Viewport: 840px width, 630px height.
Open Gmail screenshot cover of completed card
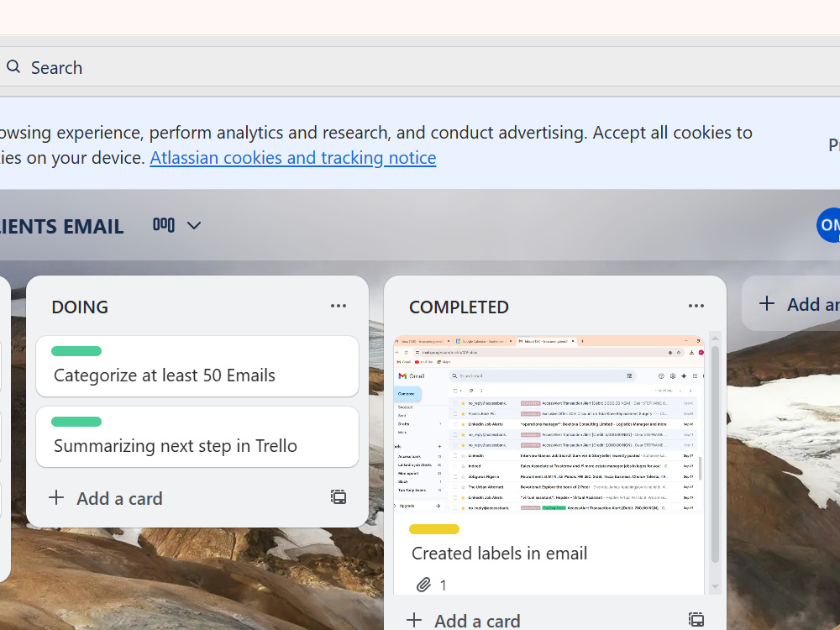pyautogui.click(x=549, y=425)
